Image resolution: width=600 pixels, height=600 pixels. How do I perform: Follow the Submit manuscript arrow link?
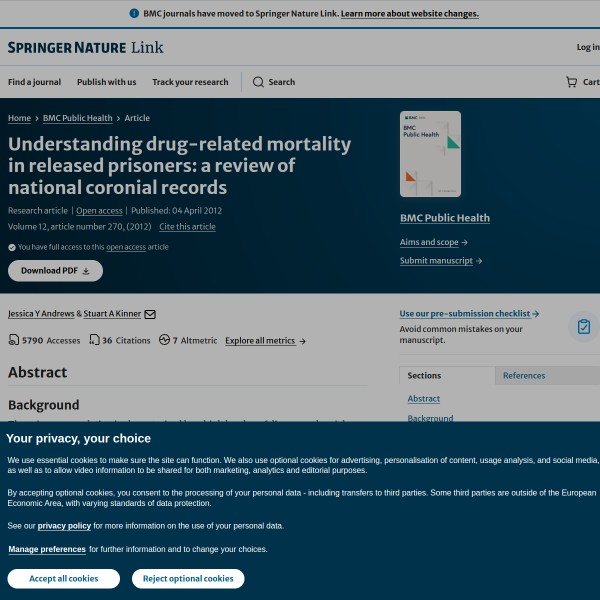(441, 261)
